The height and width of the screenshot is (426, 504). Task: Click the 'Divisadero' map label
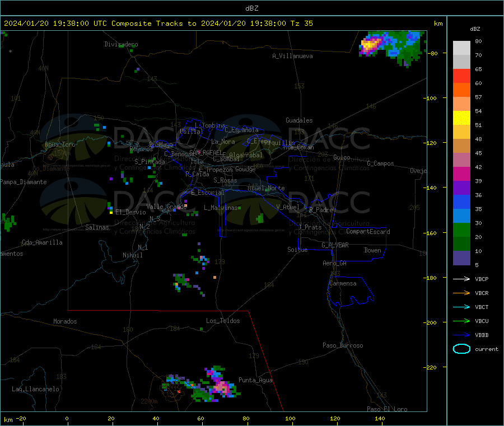(x=121, y=44)
